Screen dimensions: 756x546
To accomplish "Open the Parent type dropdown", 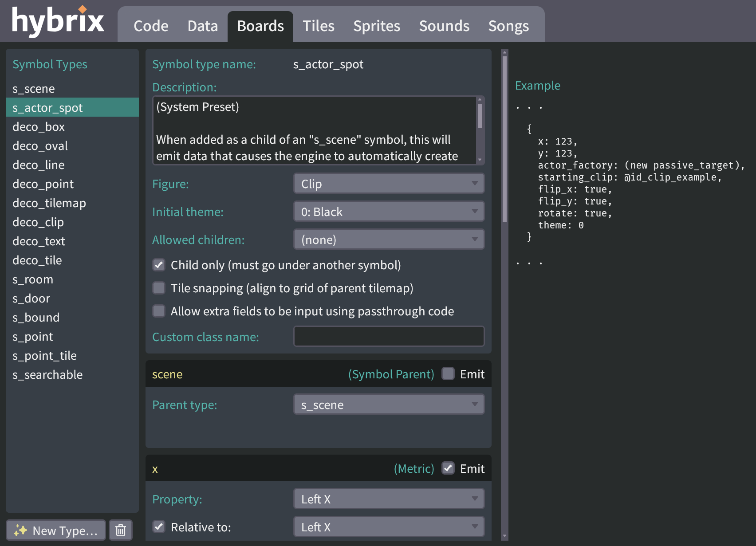I will 389,404.
